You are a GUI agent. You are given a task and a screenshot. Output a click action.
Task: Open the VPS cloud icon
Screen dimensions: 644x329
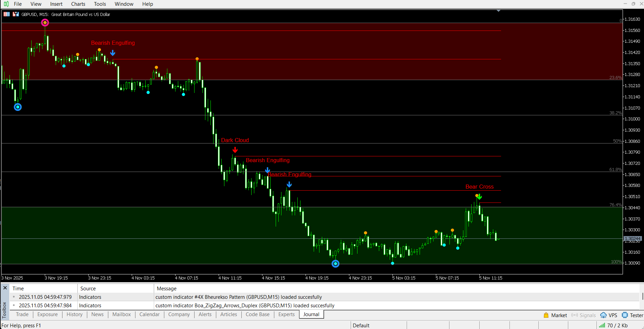[x=603, y=315]
